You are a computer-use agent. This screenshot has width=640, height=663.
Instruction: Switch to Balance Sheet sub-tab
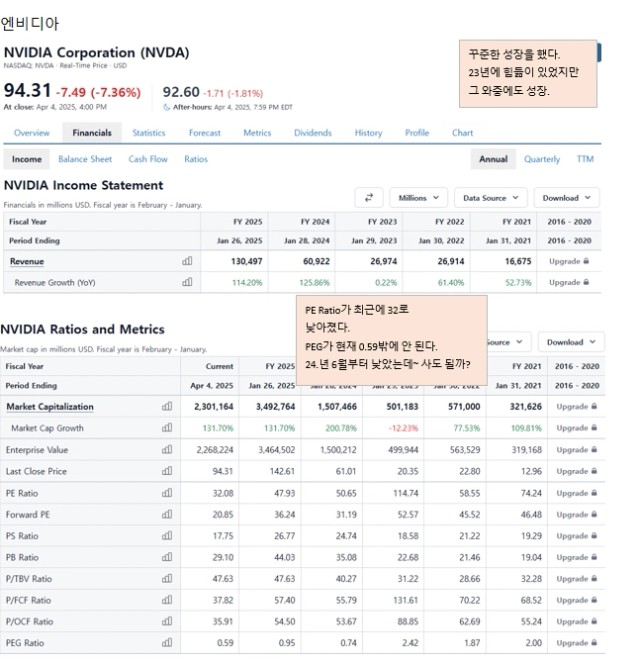pos(85,159)
